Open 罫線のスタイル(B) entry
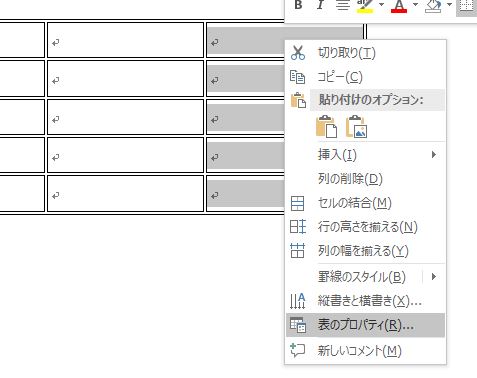Viewport: 477px width, 378px height. [x=365, y=277]
